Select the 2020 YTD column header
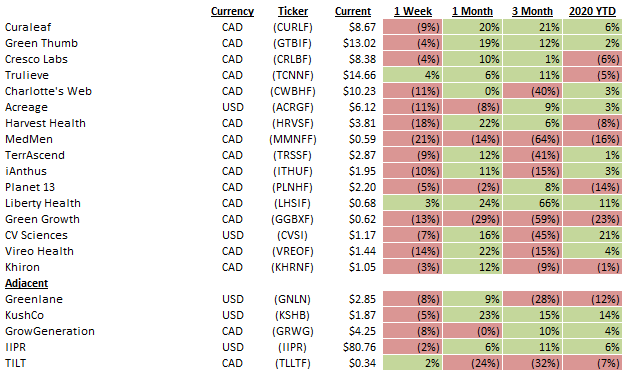625x376 pixels. pos(592,11)
